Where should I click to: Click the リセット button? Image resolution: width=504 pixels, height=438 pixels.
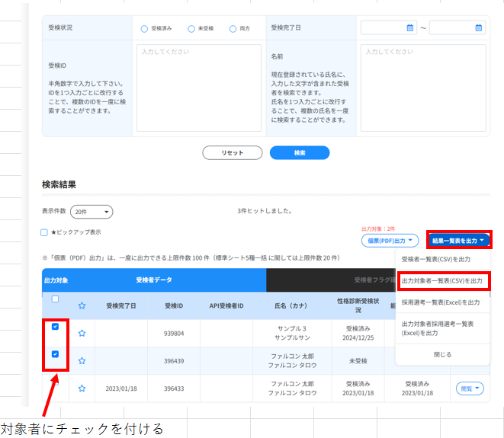coord(233,153)
